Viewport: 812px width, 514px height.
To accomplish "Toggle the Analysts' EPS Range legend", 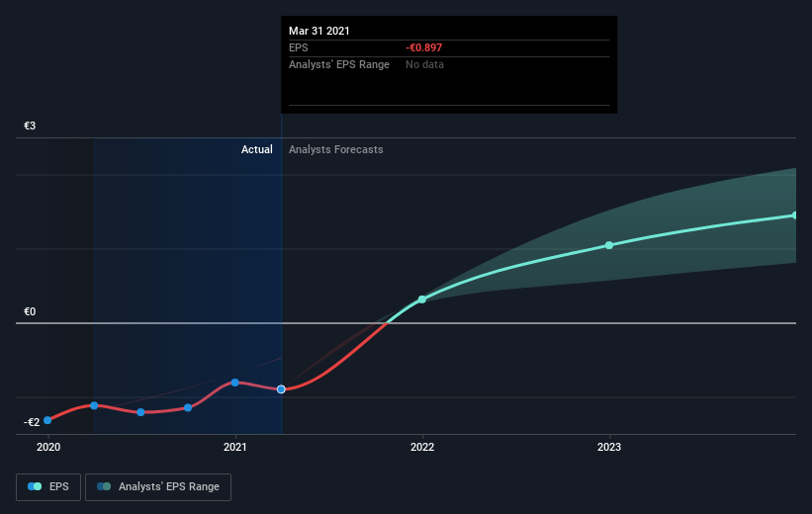I will coord(158,486).
